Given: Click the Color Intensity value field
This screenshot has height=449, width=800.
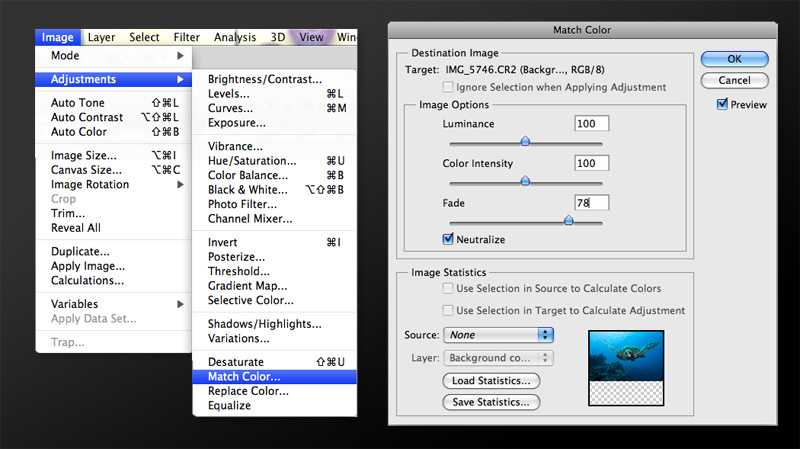Looking at the screenshot, I should point(591,163).
